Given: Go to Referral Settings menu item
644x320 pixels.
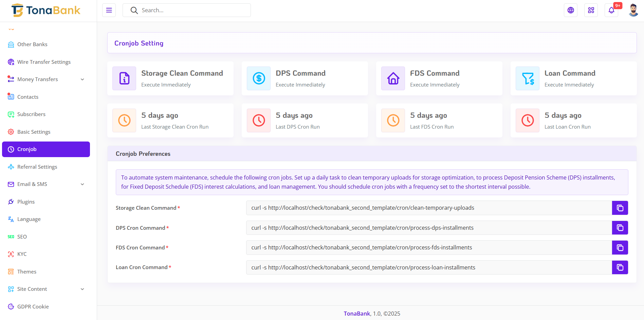Looking at the screenshot, I should [x=37, y=167].
